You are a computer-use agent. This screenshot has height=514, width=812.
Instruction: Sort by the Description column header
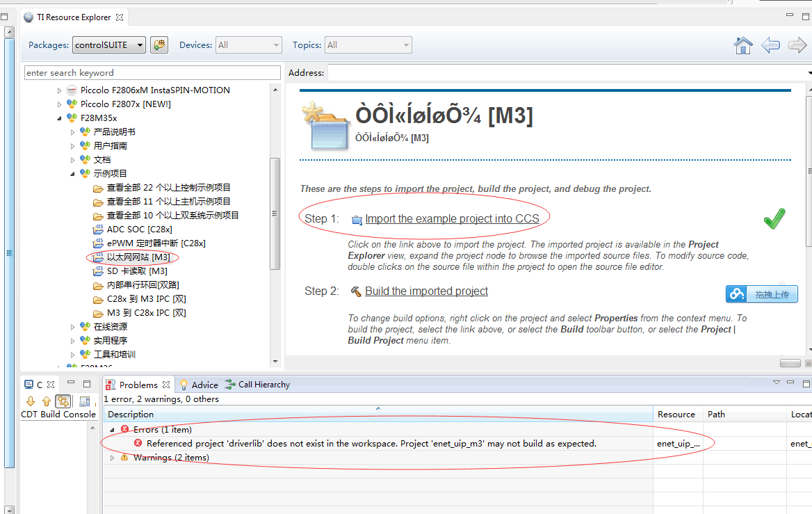click(x=378, y=415)
